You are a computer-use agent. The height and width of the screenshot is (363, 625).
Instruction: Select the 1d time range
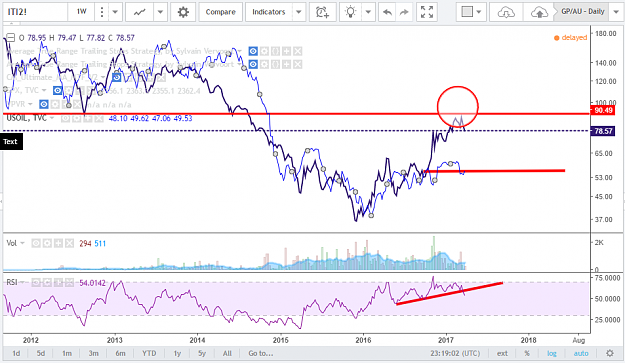pos(16,353)
